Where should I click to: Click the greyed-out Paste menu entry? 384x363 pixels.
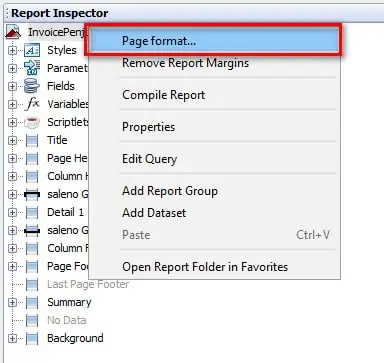pos(213,235)
